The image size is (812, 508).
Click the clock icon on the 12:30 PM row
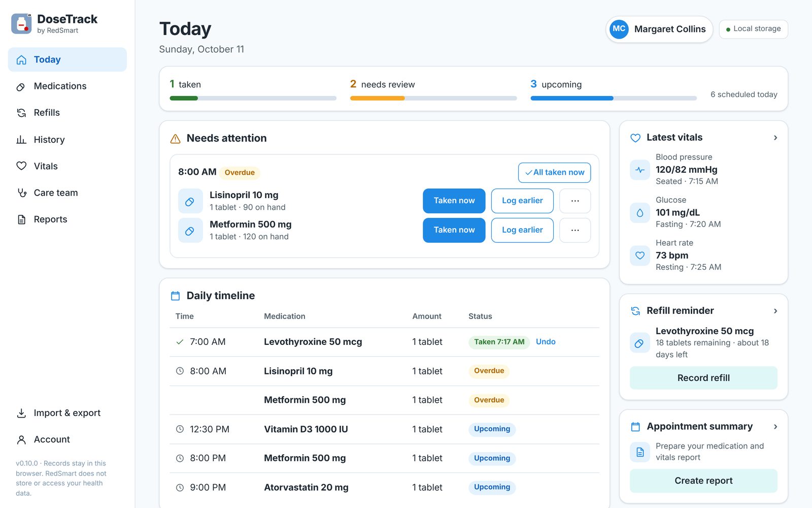point(180,429)
